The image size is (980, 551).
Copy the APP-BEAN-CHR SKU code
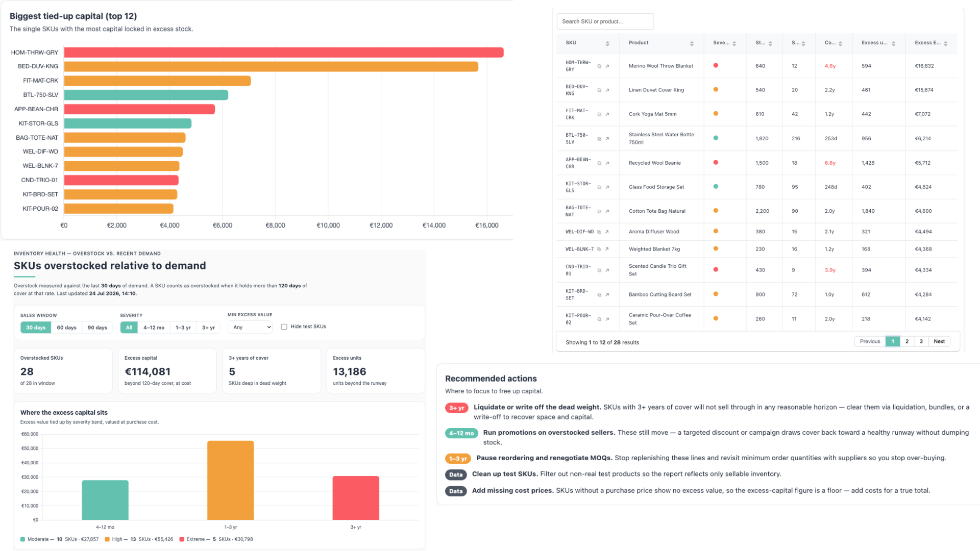tap(599, 163)
